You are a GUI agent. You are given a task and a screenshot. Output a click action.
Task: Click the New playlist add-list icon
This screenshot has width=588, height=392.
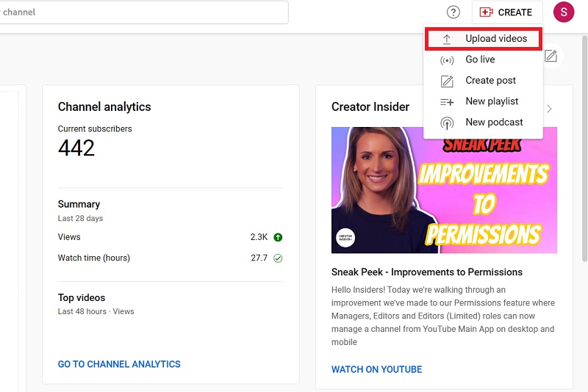point(447,102)
